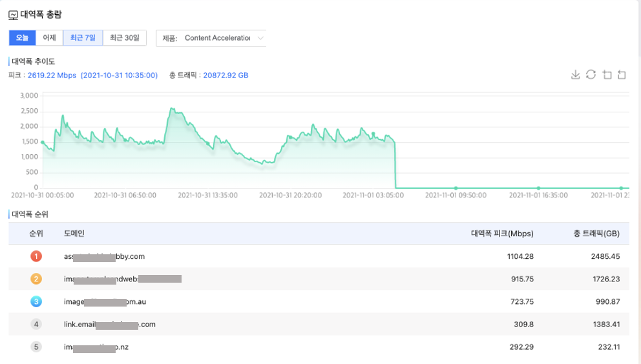Viewport: 641px width, 364px height.
Task: Click the gray rank 4 badge
Action: (x=36, y=324)
